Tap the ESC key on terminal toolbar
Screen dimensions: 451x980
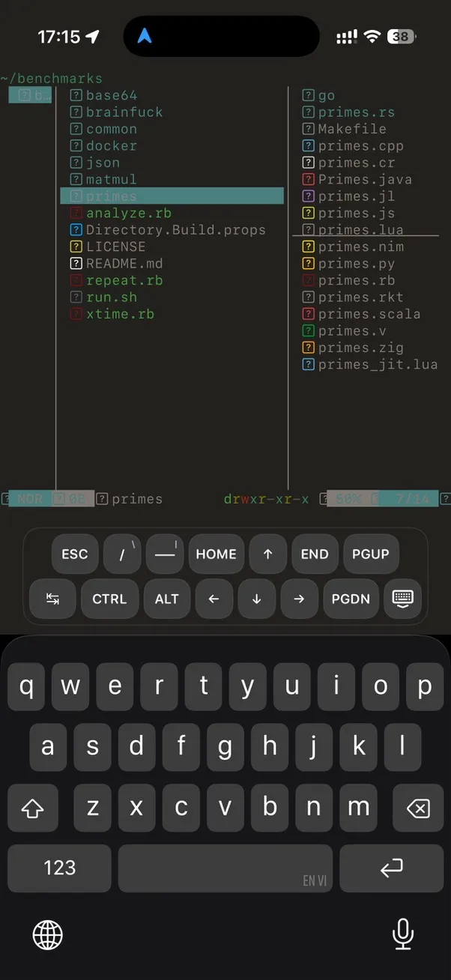point(75,554)
